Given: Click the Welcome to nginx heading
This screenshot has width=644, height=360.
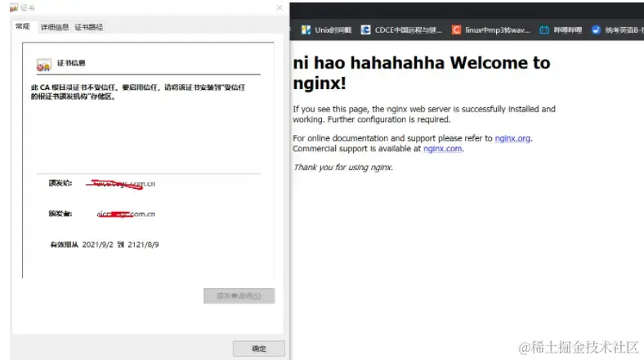Looking at the screenshot, I should pyautogui.click(x=422, y=73).
